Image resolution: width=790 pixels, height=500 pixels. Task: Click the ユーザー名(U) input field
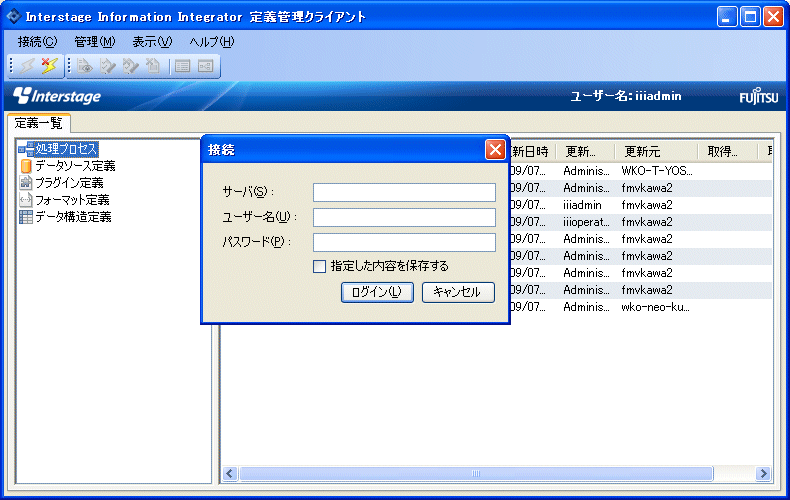click(404, 217)
